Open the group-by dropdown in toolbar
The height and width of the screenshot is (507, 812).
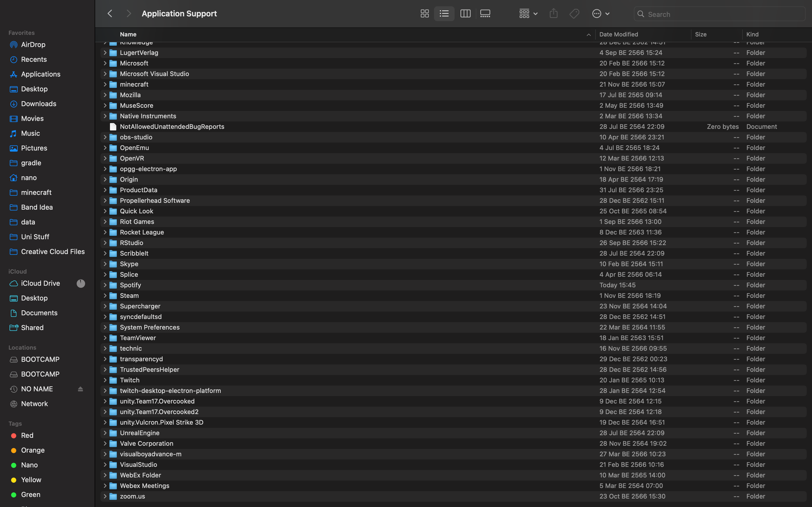tap(528, 14)
